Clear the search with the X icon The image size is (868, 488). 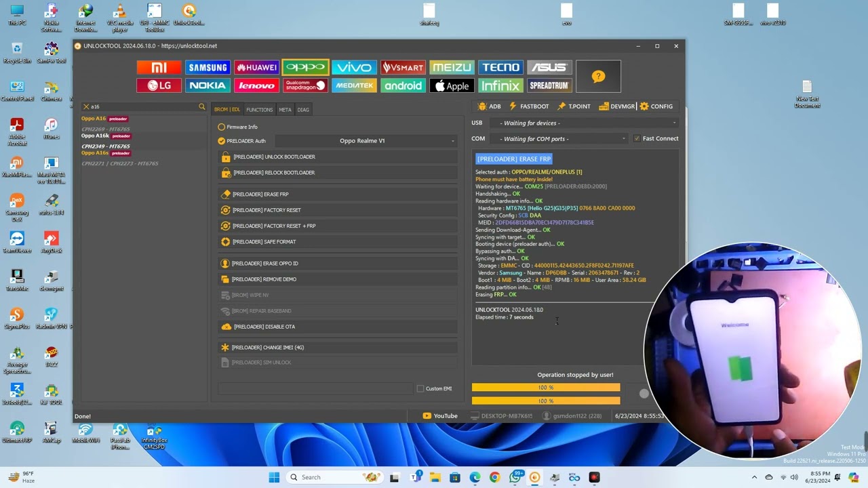[x=86, y=106]
